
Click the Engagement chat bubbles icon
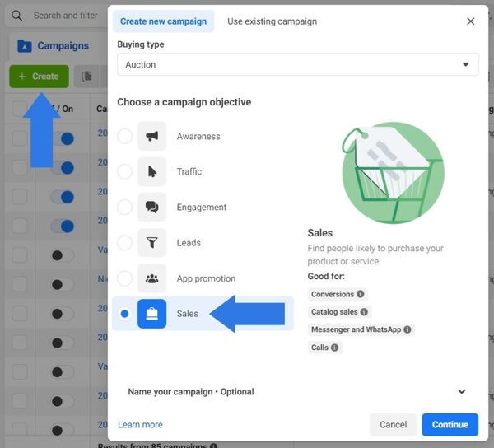(x=151, y=208)
